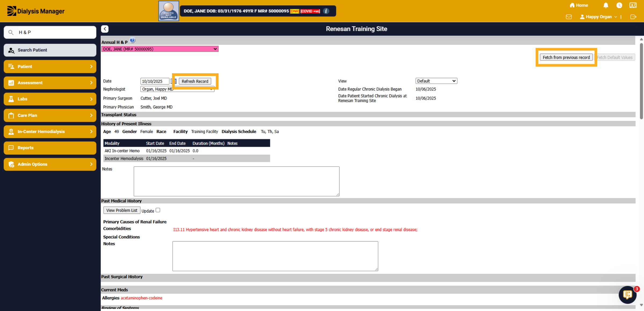The image size is (644, 311).
Task: Click Fetch from previous record button
Action: click(x=566, y=57)
